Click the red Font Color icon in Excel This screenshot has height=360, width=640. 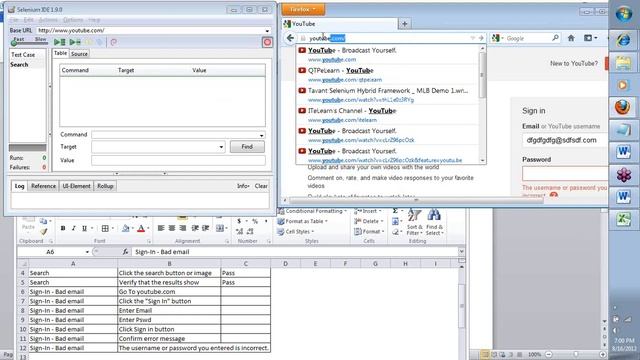(x=141, y=229)
